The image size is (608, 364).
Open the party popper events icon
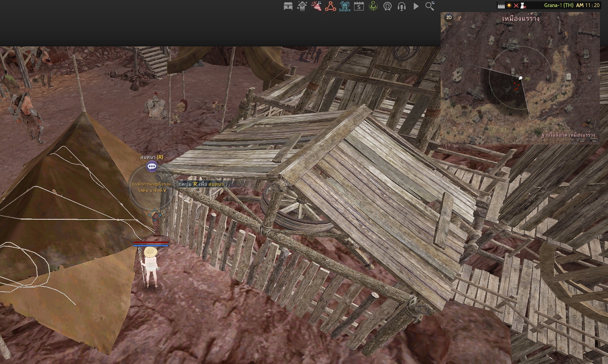pyautogui.click(x=316, y=6)
